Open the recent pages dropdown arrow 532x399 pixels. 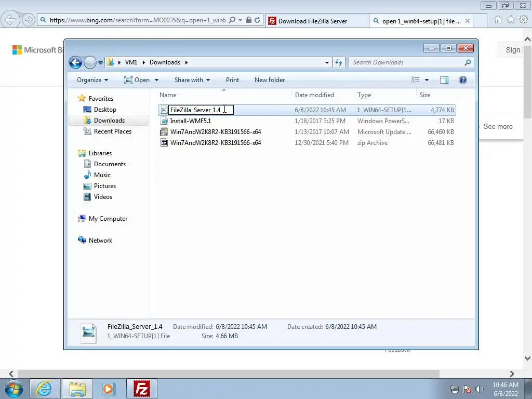tap(100, 63)
